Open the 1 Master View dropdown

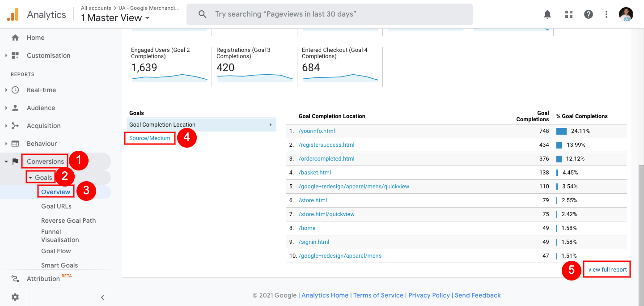[115, 18]
